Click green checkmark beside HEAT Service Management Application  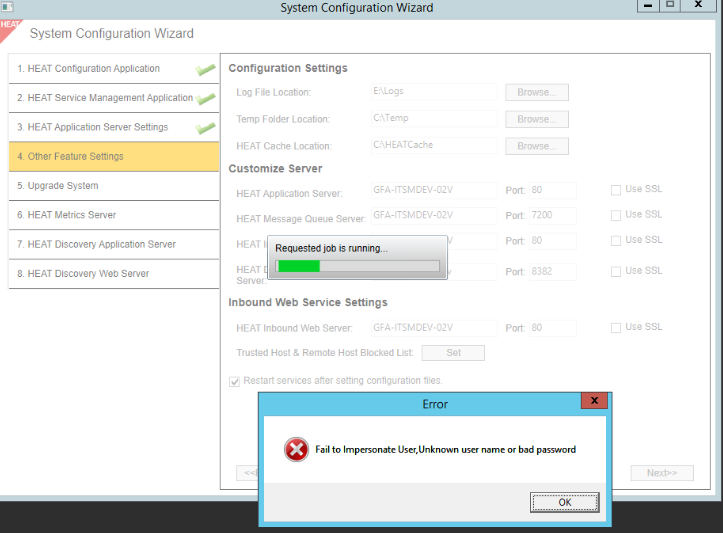point(206,99)
